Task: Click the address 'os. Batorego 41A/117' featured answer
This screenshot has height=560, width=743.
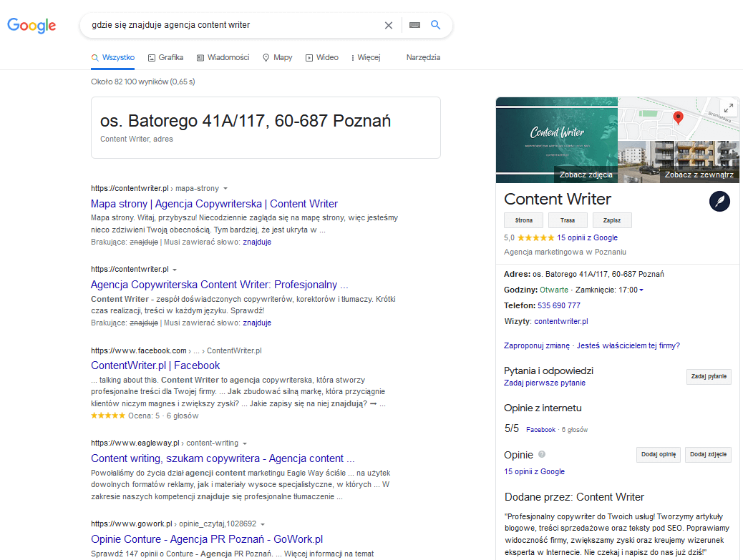Action: coord(245,121)
